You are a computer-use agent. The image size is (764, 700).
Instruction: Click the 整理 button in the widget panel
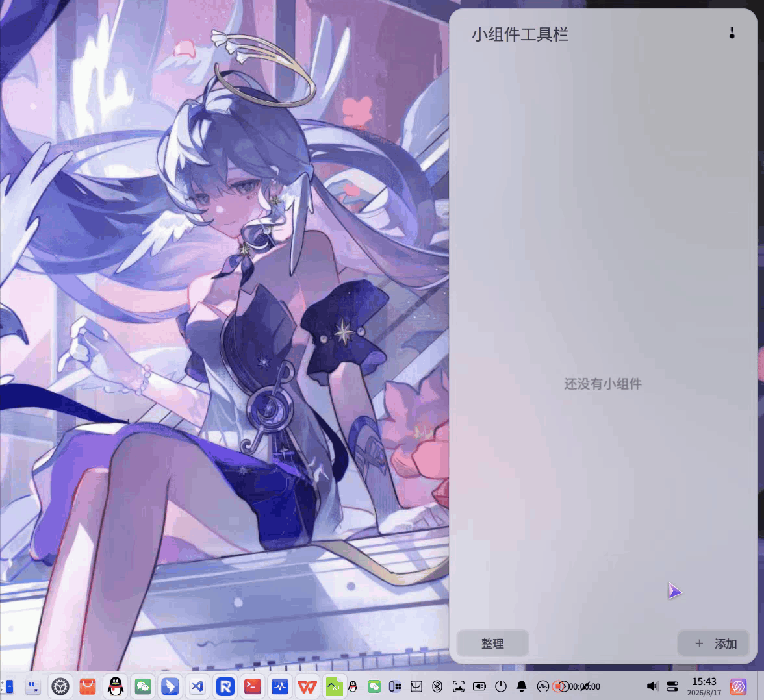tap(492, 644)
